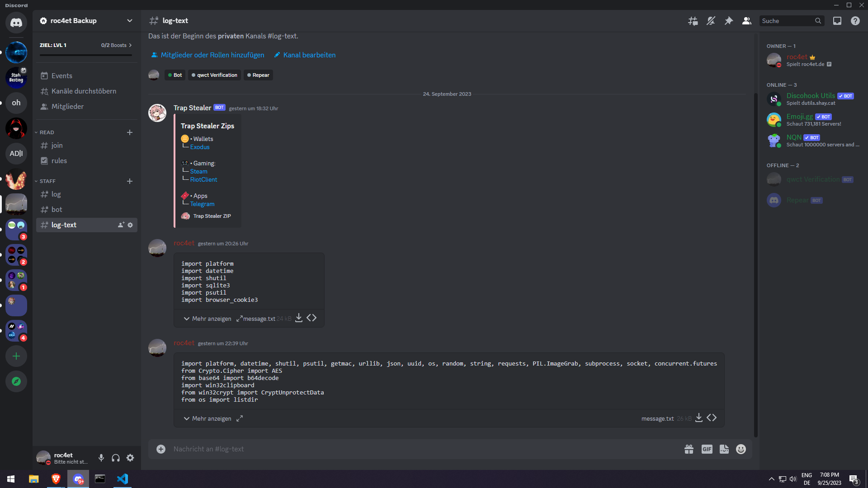This screenshot has width=868, height=488.
Task: Switch to the bot channel
Action: (x=57, y=210)
